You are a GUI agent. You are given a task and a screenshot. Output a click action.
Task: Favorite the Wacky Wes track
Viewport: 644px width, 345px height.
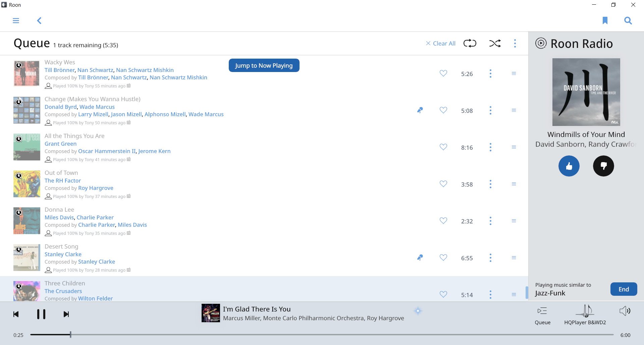coord(443,73)
